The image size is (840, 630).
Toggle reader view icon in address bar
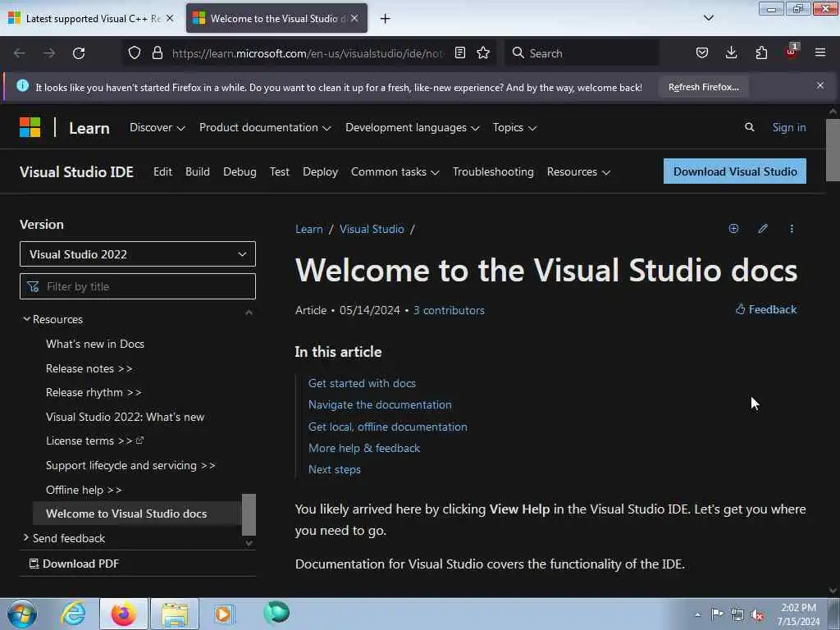(x=459, y=53)
